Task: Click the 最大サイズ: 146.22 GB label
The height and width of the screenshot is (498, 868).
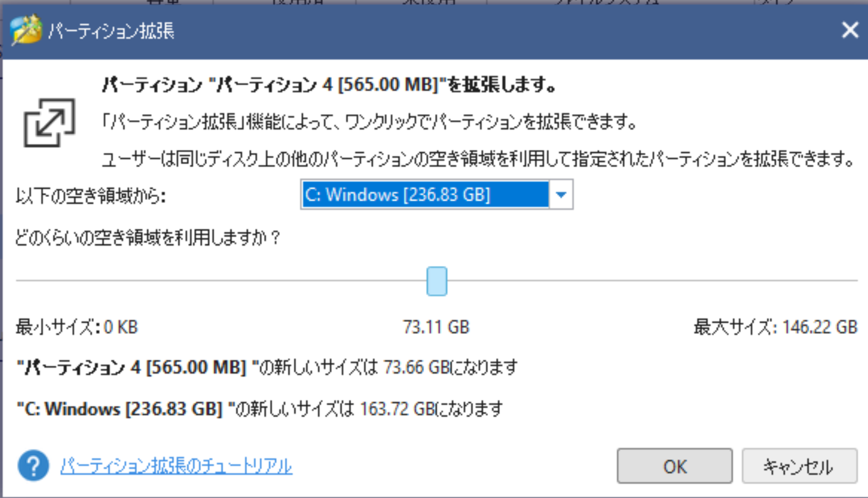Action: click(x=775, y=327)
